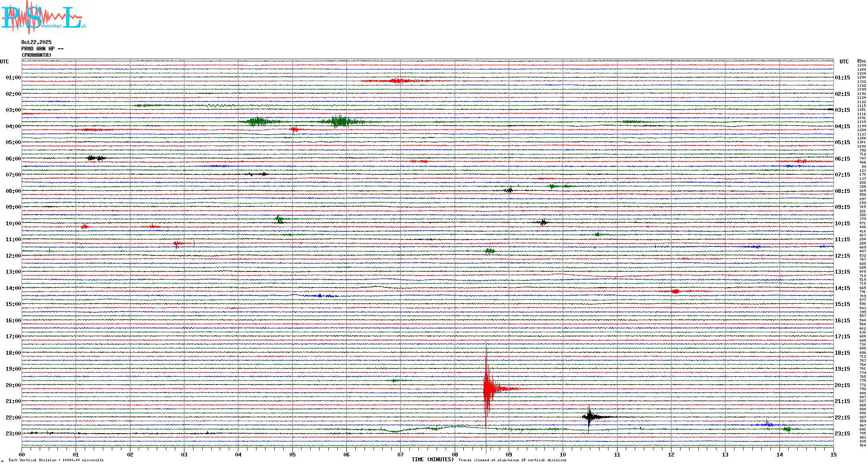Click the 01:00 hour label on left axis
This screenshot has width=868, height=466.
point(13,78)
